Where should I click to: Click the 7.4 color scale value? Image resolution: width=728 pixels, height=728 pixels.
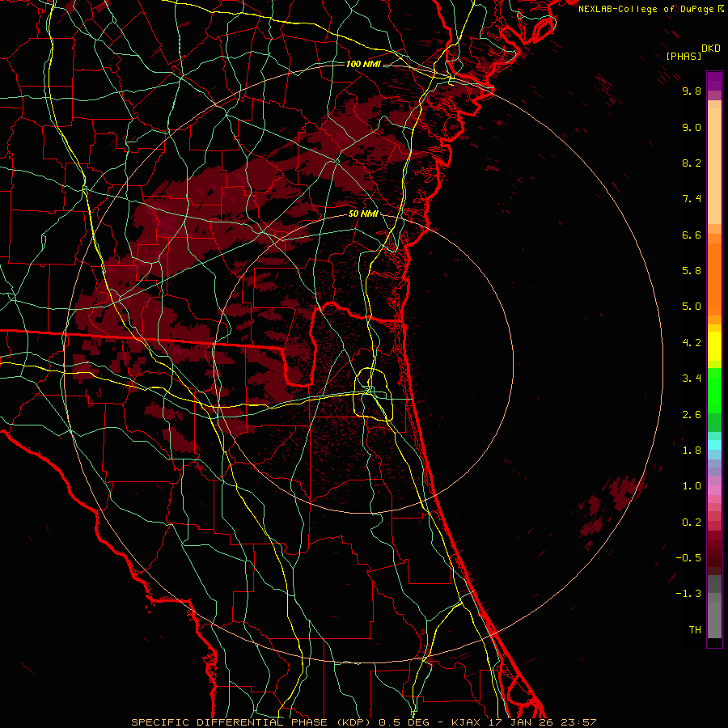tap(692, 199)
